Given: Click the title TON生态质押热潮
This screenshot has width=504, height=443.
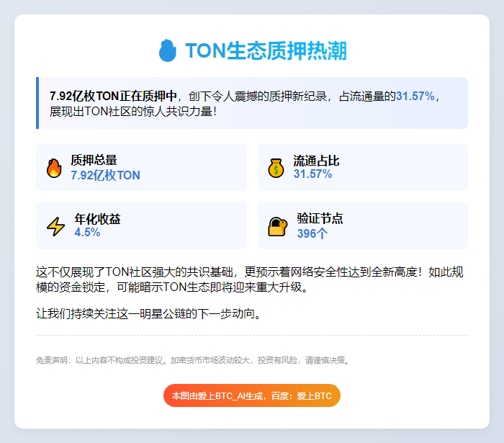Looking at the screenshot, I should (266, 51).
